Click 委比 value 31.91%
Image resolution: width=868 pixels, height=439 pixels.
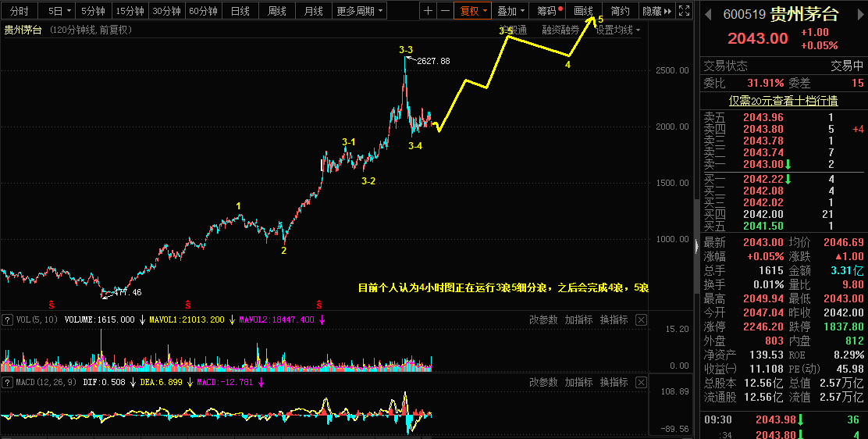pyautogui.click(x=766, y=83)
